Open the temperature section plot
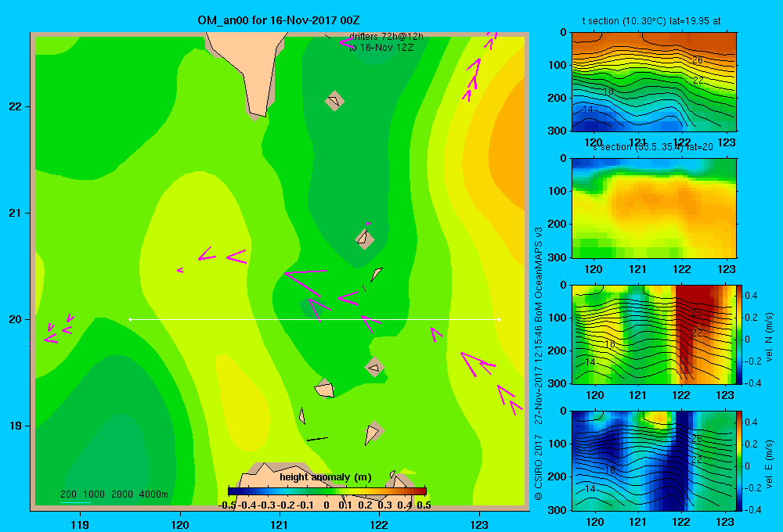Viewport: 783px width, 532px height. (654, 82)
